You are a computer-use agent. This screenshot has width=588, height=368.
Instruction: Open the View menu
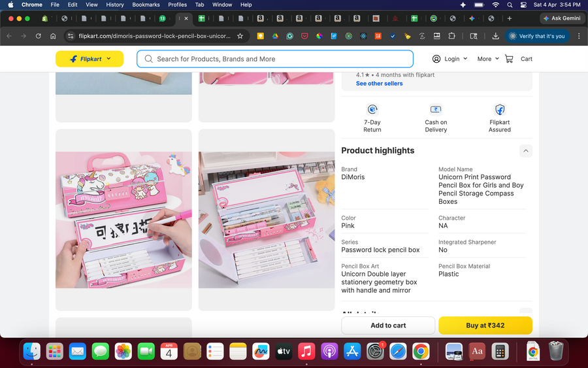(91, 5)
